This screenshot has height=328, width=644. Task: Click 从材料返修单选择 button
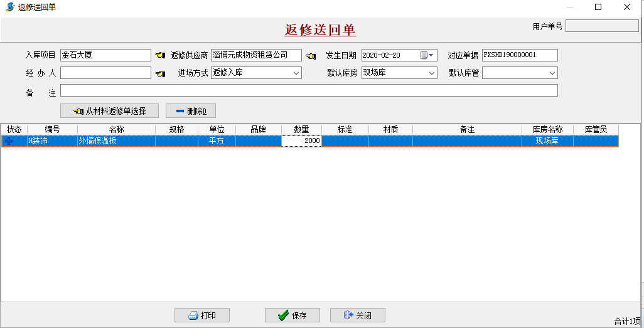tap(109, 111)
